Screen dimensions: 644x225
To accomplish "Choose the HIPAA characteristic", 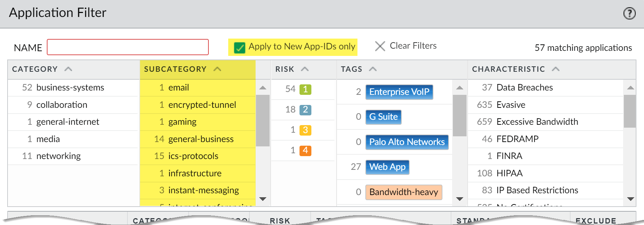I will [509, 173].
